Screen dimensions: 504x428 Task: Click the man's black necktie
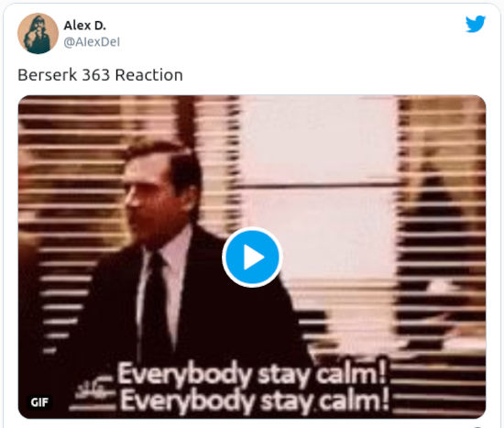click(156, 305)
